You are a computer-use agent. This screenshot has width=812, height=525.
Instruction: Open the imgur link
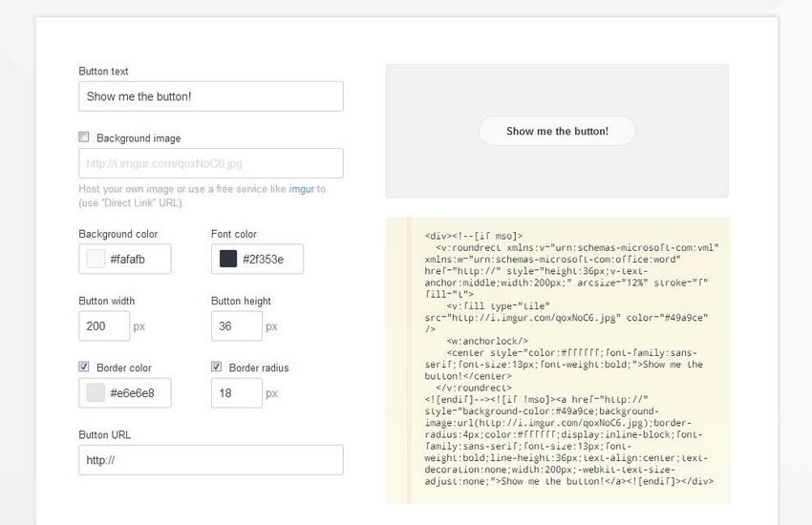[x=301, y=189]
